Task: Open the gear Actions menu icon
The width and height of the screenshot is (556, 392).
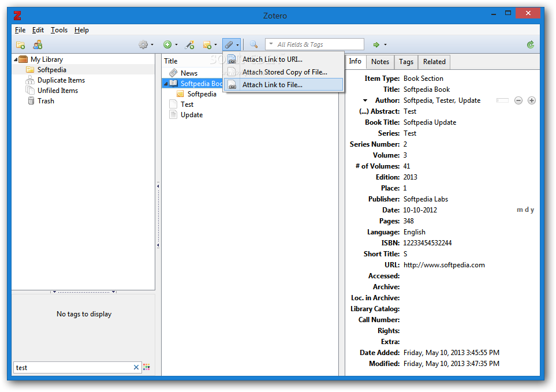Action: [x=143, y=44]
